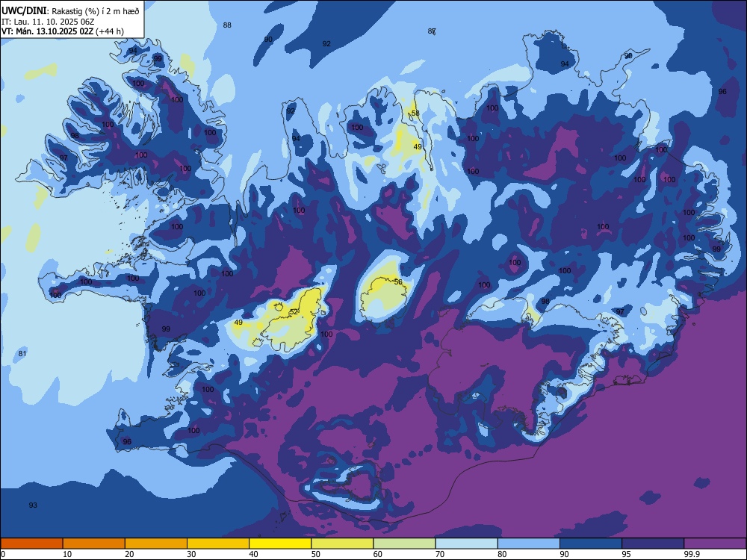Click the map value '58' in the north
Screen dimensions: 747x560
click(x=415, y=113)
